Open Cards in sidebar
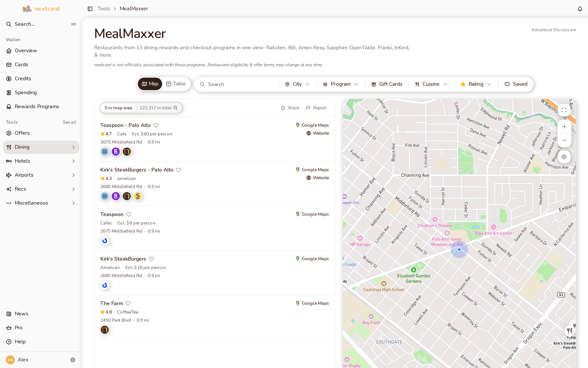Viewport: 588px width, 368px height. click(x=41, y=65)
